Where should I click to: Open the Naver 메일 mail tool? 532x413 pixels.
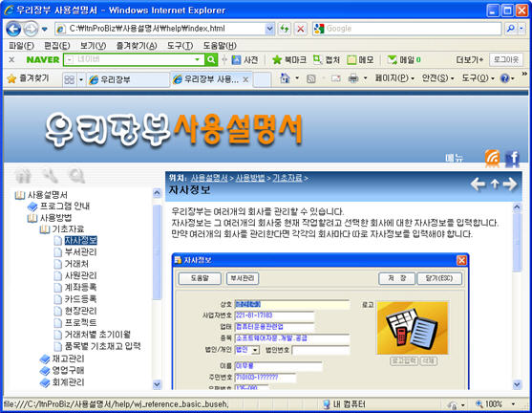(404, 60)
